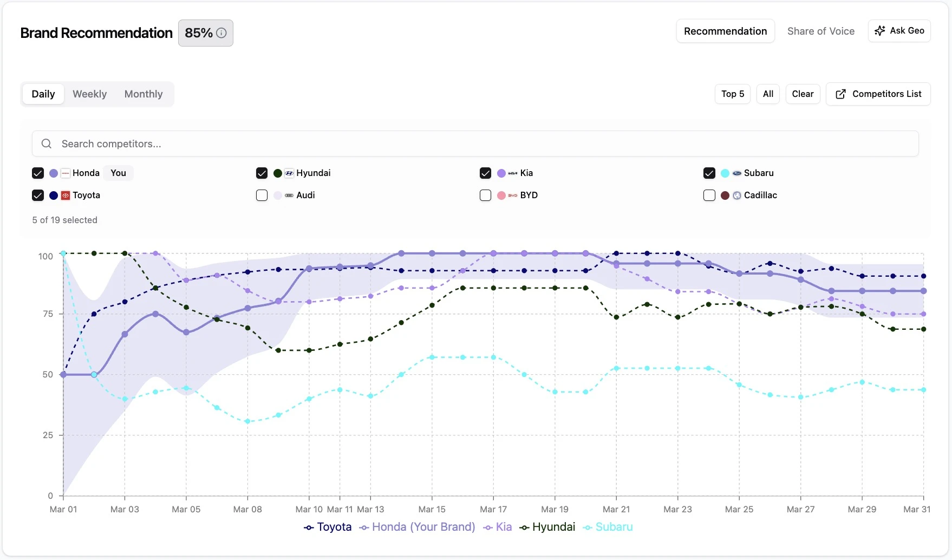The width and height of the screenshot is (952, 560).
Task: Open the Competitors List
Action: coord(878,94)
